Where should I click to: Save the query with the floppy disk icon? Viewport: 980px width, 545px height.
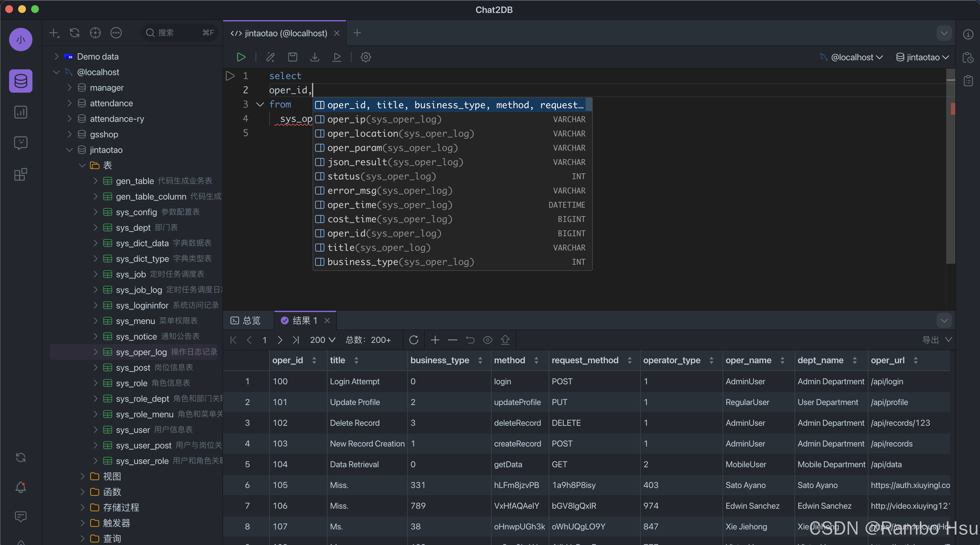click(x=293, y=57)
